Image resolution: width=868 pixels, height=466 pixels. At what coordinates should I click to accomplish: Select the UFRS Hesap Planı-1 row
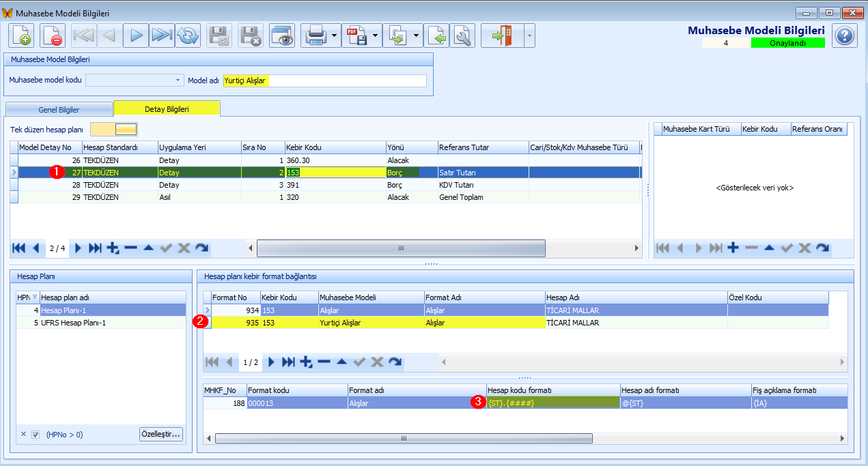[101, 323]
